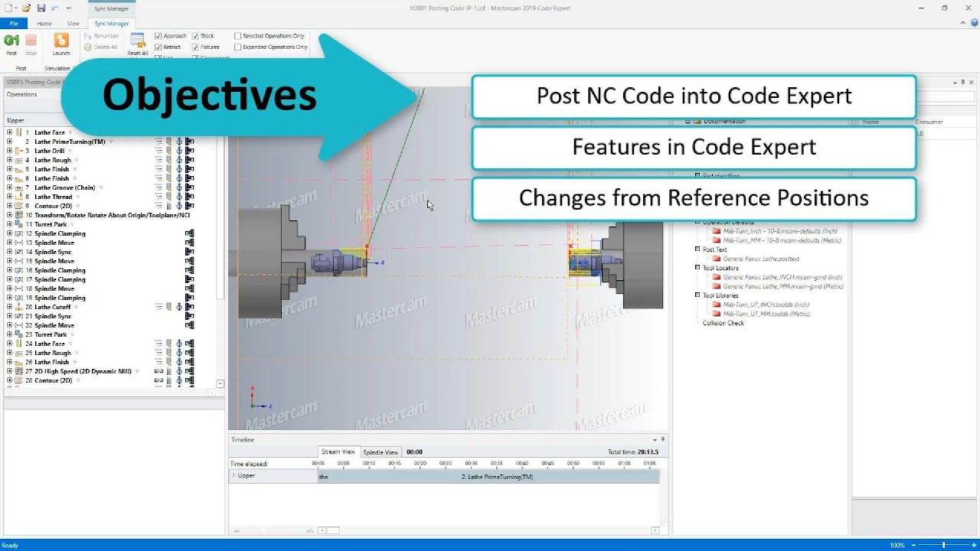Select Generic Fanuc Lathe_INCH.mcam-gmd entry
The height and width of the screenshot is (551, 980).
pos(782,277)
